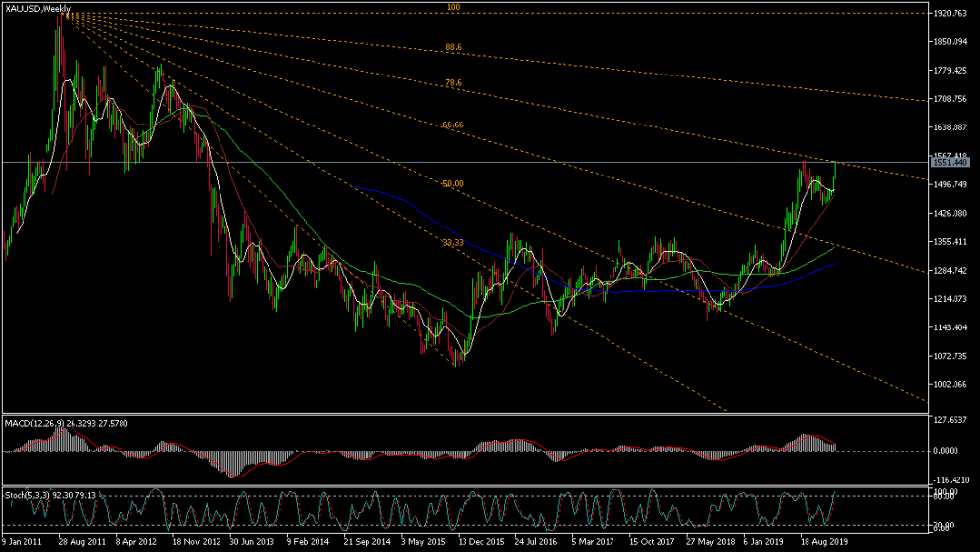Click the 5 Mar 2017 date marker
Viewport: 980px width, 552px height.
pyautogui.click(x=593, y=542)
